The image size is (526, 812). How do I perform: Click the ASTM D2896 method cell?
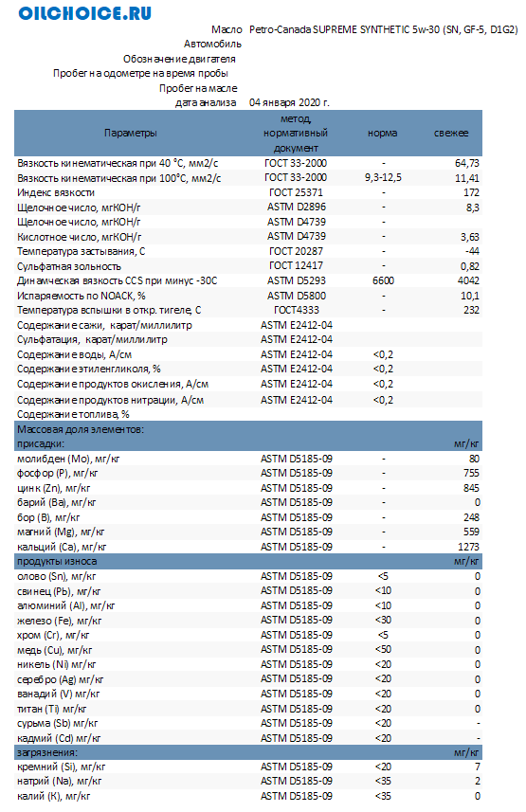pos(297,207)
